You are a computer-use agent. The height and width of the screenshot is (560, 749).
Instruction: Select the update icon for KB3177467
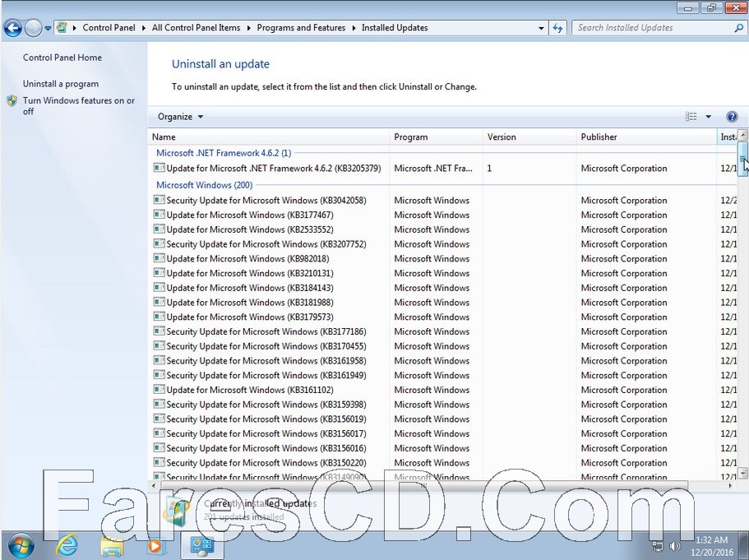[159, 215]
